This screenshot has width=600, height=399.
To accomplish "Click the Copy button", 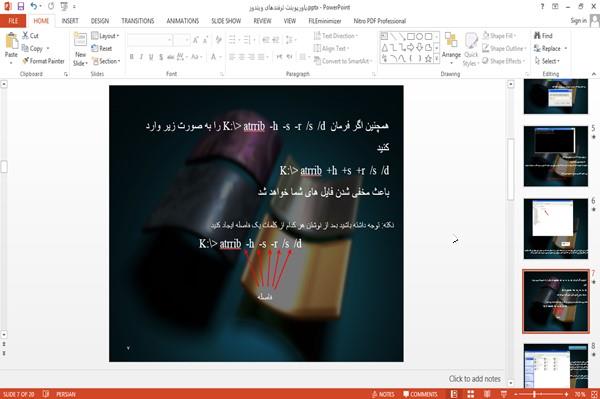I will point(33,48).
